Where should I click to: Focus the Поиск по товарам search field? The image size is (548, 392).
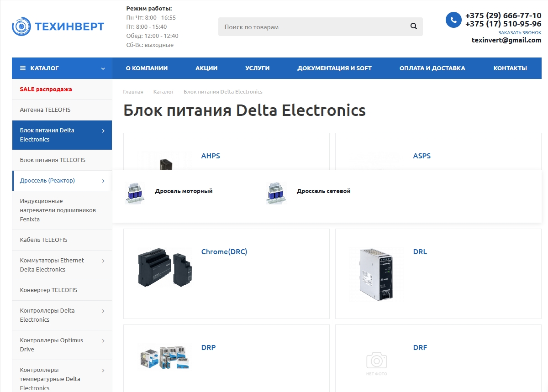(x=321, y=26)
